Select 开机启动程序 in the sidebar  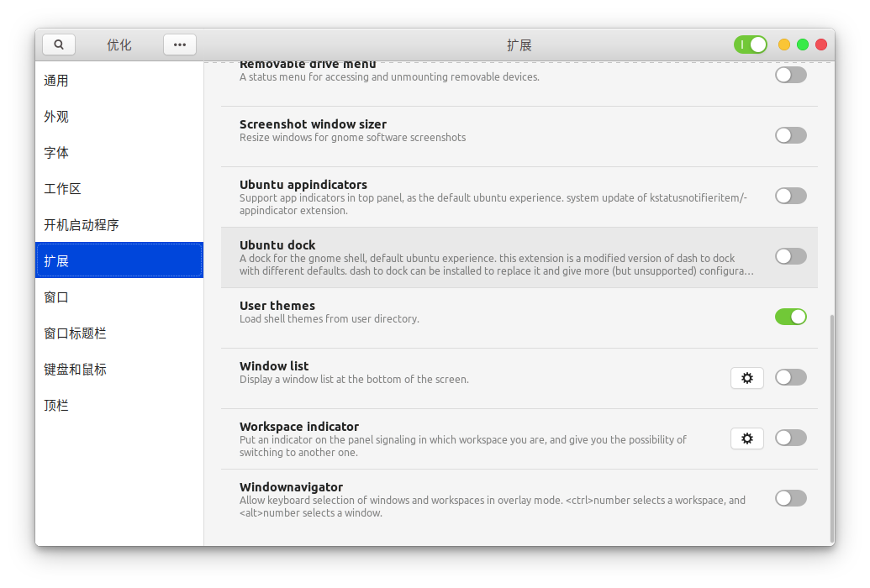119,224
